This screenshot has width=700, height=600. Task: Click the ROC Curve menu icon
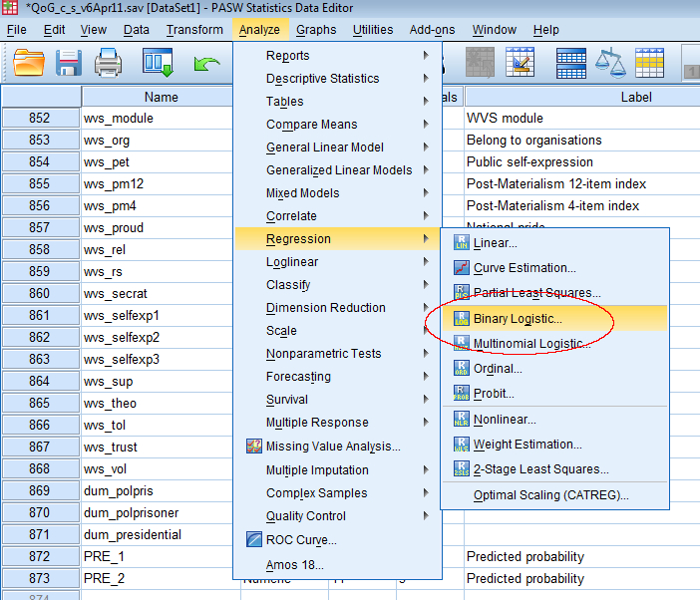pyautogui.click(x=253, y=540)
